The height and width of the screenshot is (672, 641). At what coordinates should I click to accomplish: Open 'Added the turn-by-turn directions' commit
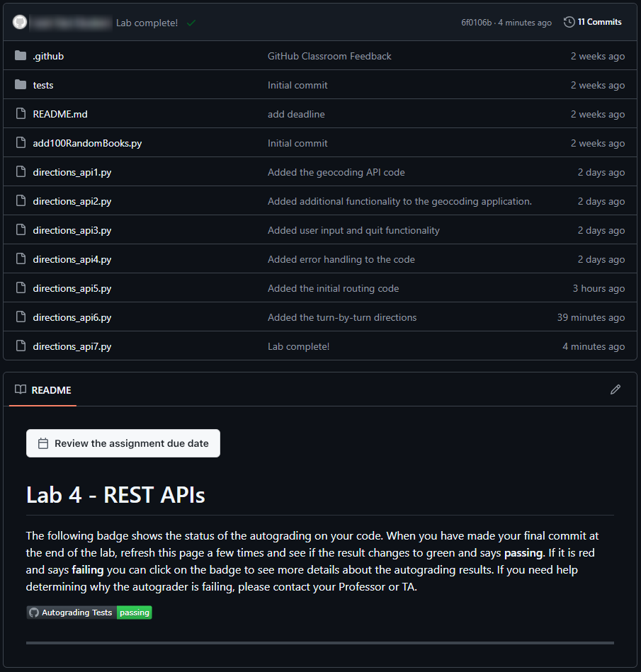tap(342, 317)
